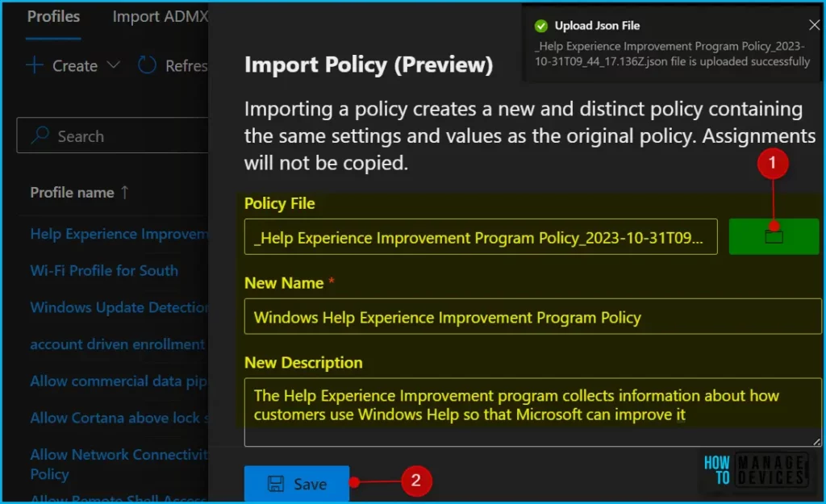Click the Save button
Screen dimensions: 826x504
point(297,484)
